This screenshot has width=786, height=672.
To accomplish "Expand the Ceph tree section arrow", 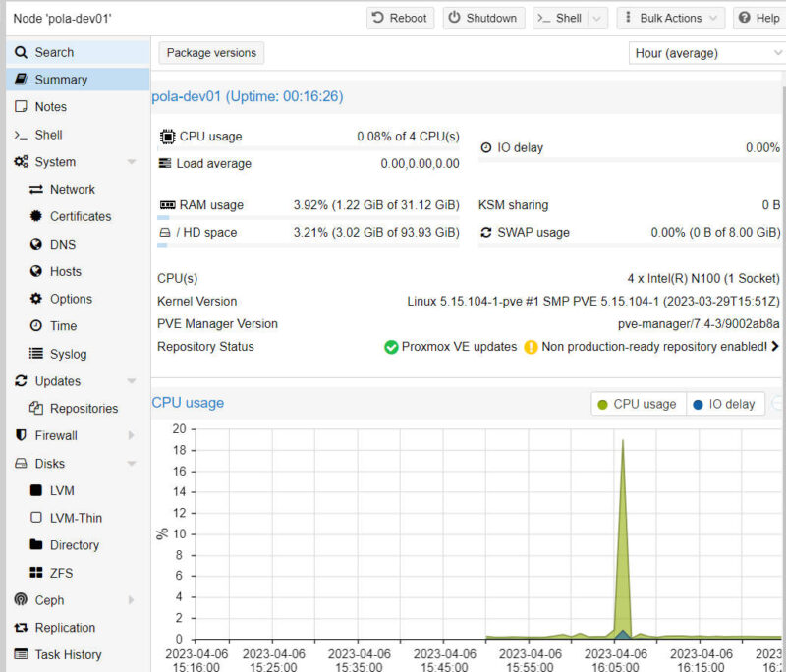I will [132, 600].
